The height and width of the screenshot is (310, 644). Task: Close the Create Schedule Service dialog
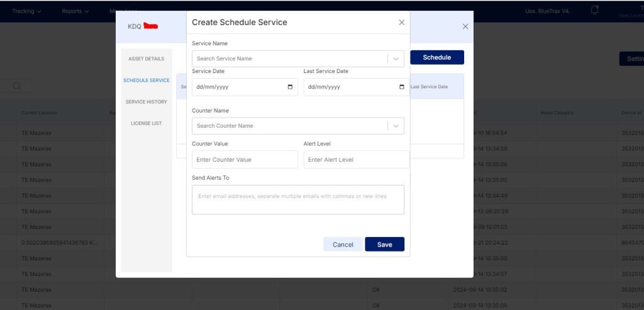[x=402, y=23]
